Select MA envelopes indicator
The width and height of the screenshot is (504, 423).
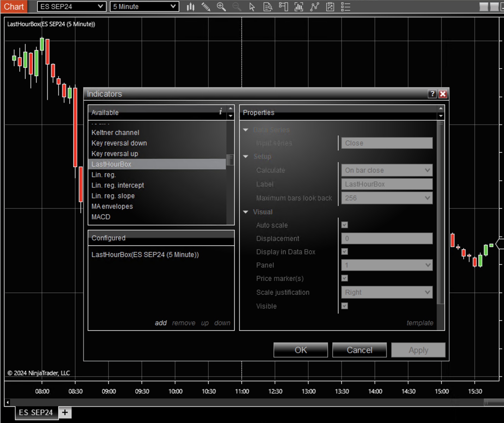click(157, 207)
